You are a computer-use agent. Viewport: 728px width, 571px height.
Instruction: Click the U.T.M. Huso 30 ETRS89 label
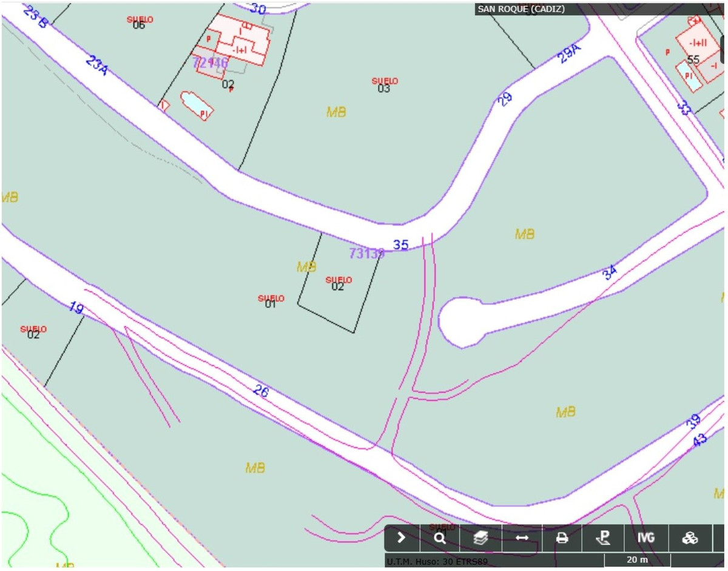pos(436,562)
